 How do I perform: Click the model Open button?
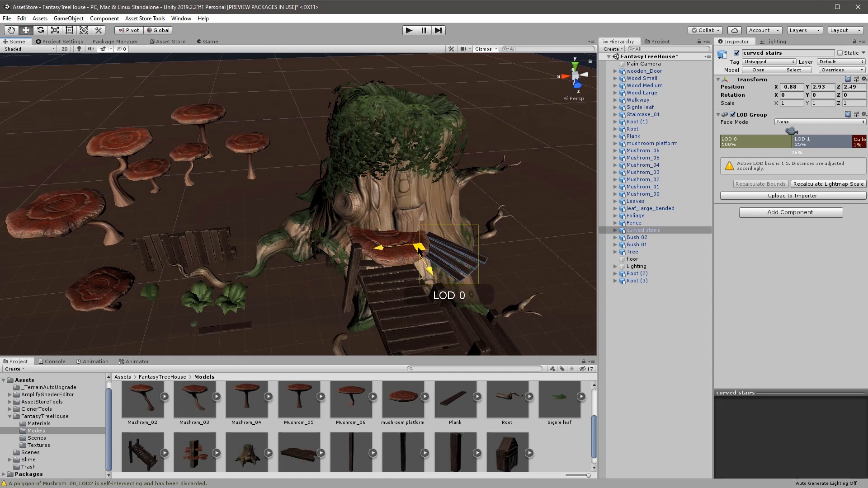(x=759, y=70)
